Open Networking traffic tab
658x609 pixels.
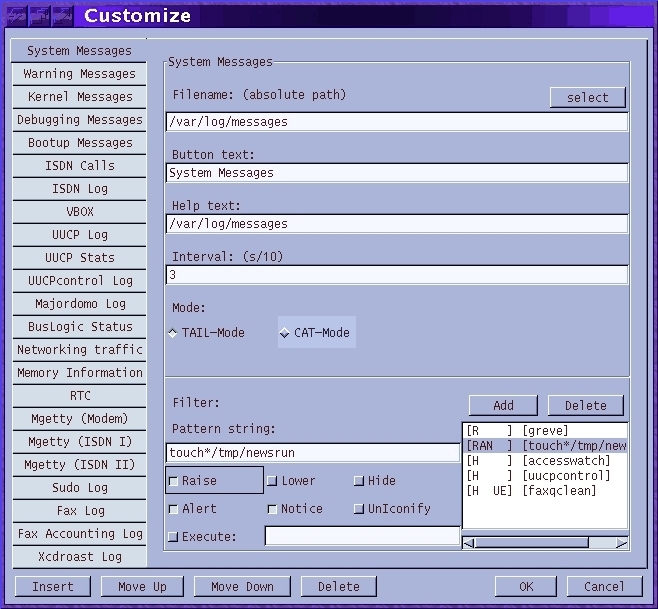click(79, 350)
